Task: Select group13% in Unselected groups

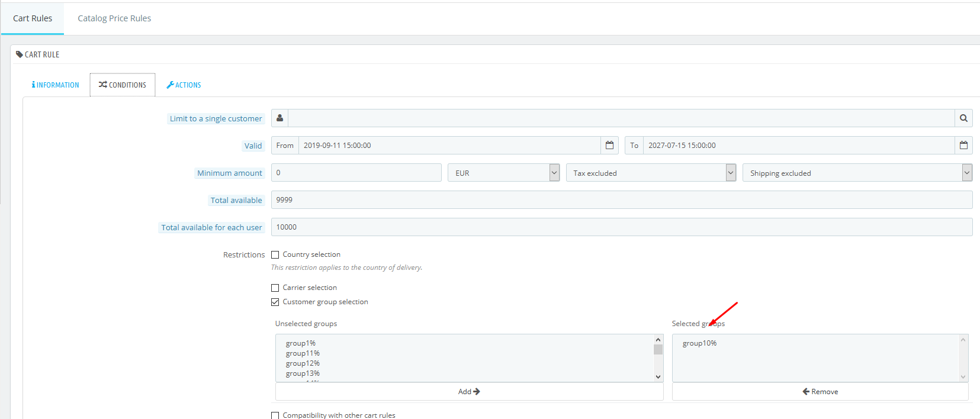Action: [x=303, y=373]
